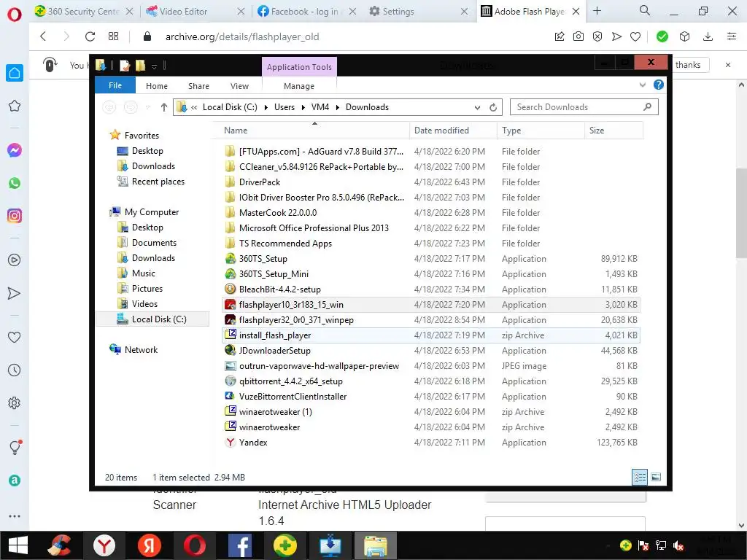Open the Quick Access Toolbar dropdown
747x560 pixels.
tap(154, 66)
